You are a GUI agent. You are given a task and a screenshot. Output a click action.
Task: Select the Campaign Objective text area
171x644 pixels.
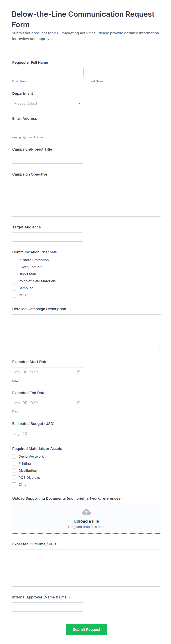click(86, 198)
